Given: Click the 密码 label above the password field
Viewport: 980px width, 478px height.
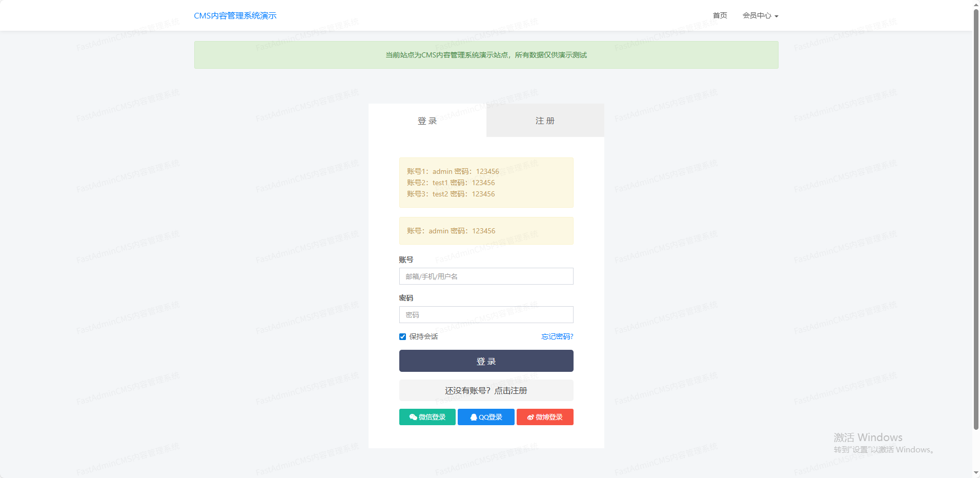Looking at the screenshot, I should point(406,298).
